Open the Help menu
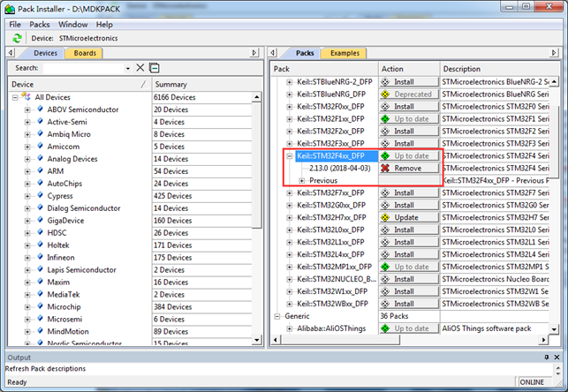 [104, 24]
